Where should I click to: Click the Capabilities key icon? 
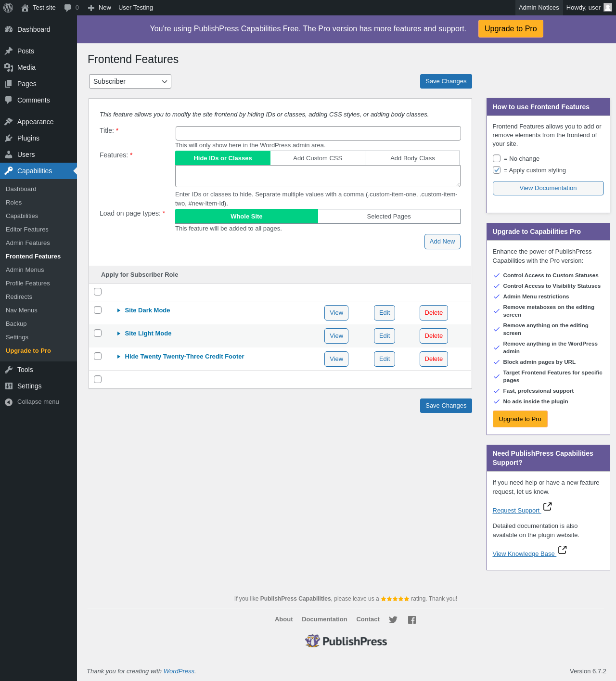coord(9,171)
